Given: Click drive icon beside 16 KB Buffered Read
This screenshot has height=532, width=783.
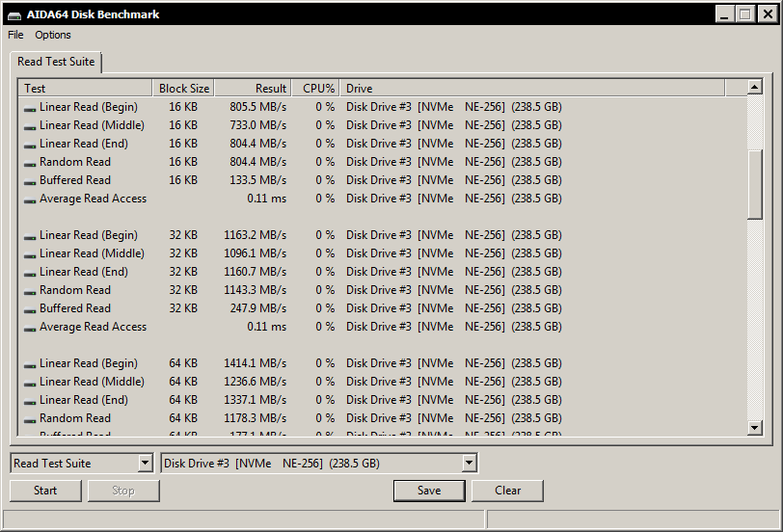Looking at the screenshot, I should pyautogui.click(x=30, y=181).
